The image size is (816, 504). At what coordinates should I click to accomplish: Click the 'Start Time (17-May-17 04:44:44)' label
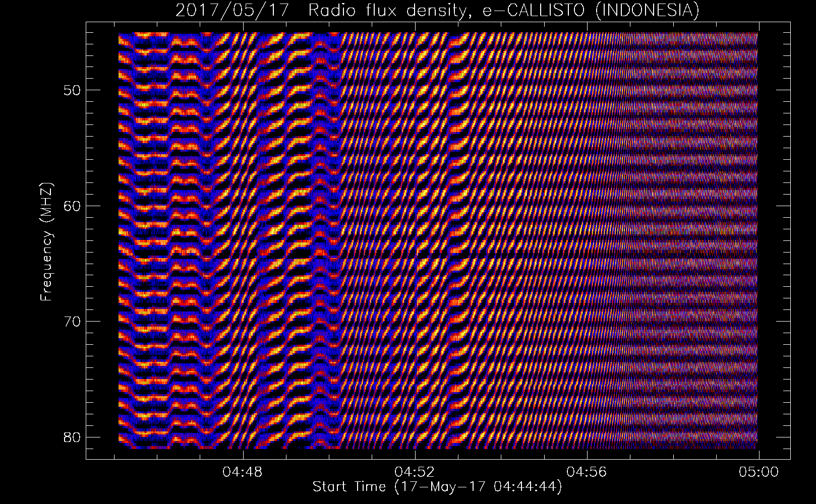click(437, 487)
